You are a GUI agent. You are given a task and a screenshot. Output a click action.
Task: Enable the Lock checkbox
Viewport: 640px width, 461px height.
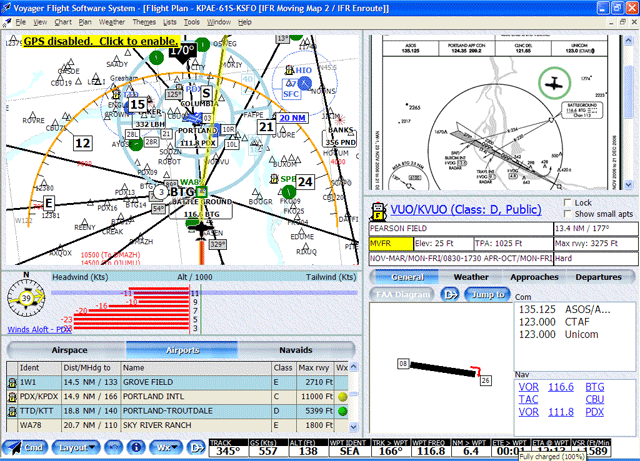(567, 203)
